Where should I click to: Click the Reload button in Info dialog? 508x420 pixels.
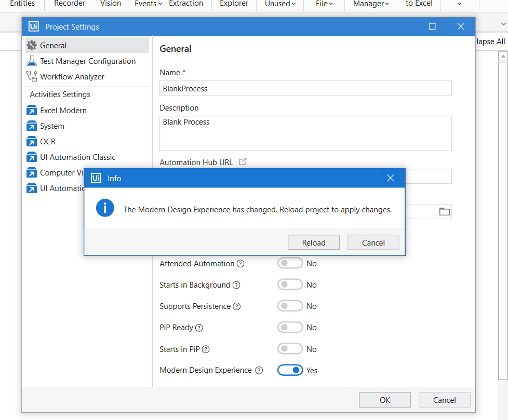pos(313,242)
